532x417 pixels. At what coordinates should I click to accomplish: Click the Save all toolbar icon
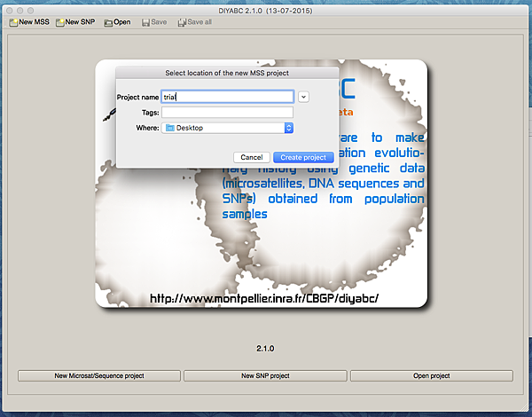click(182, 23)
